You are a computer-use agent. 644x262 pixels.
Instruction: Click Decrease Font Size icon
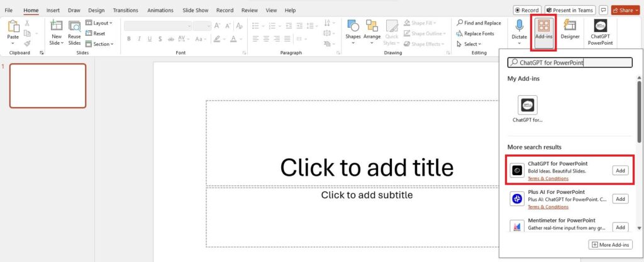228,26
